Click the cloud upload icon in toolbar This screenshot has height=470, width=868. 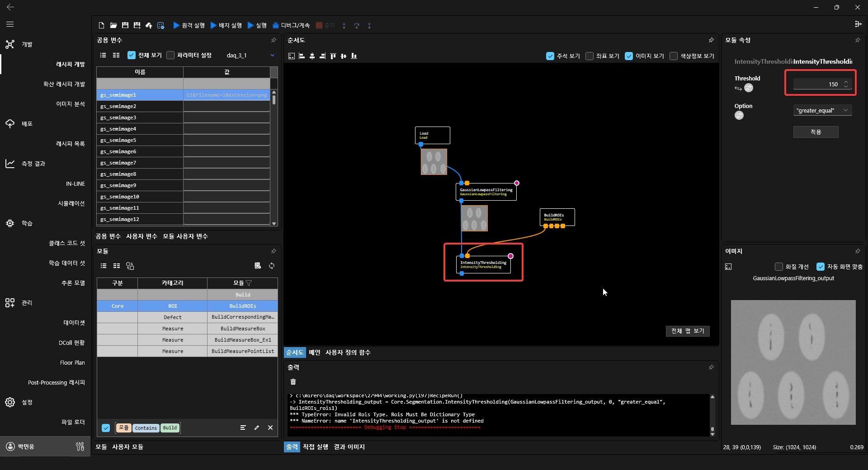[149, 25]
